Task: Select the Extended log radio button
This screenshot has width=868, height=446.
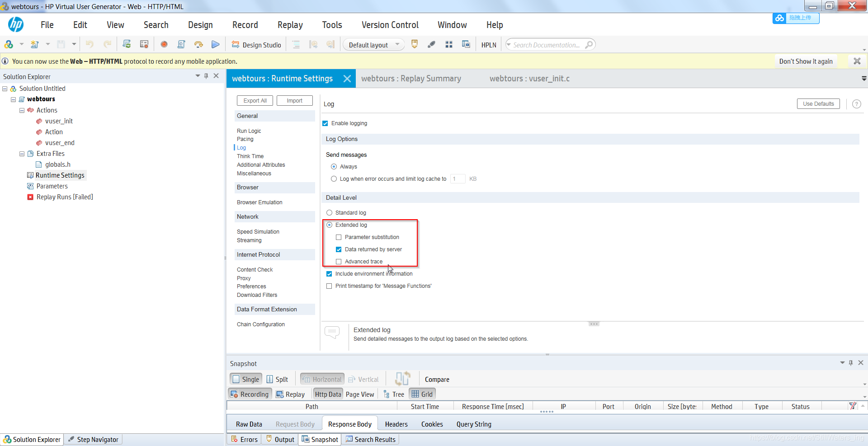Action: [329, 225]
